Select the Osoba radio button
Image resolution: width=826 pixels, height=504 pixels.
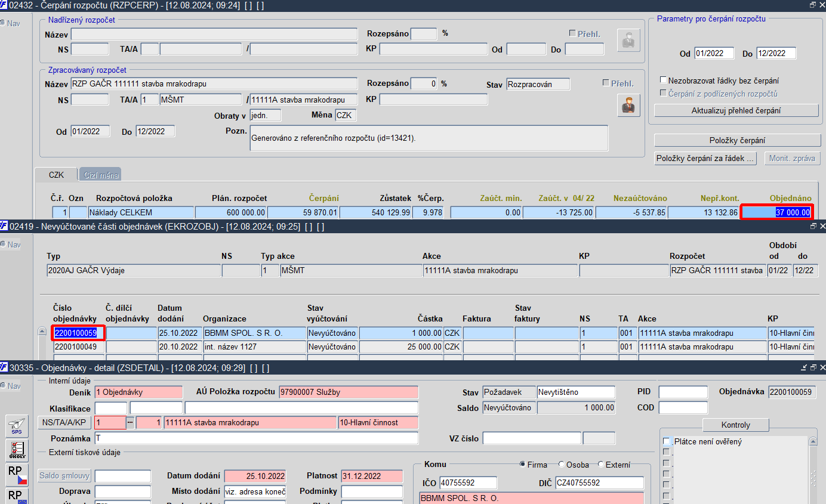coord(561,465)
